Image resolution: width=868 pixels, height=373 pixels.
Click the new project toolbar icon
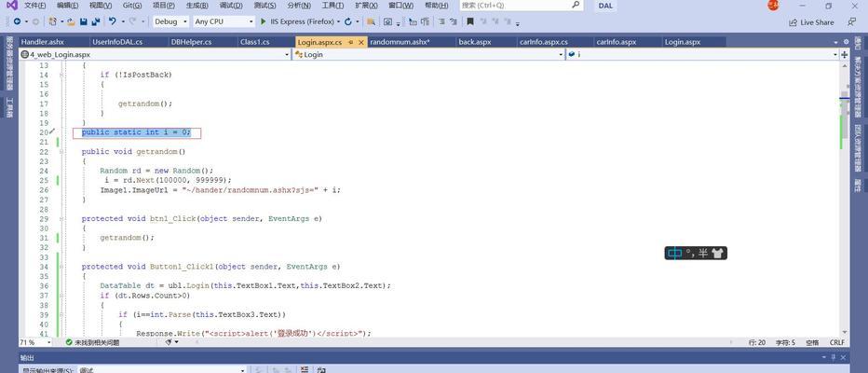[x=52, y=21]
